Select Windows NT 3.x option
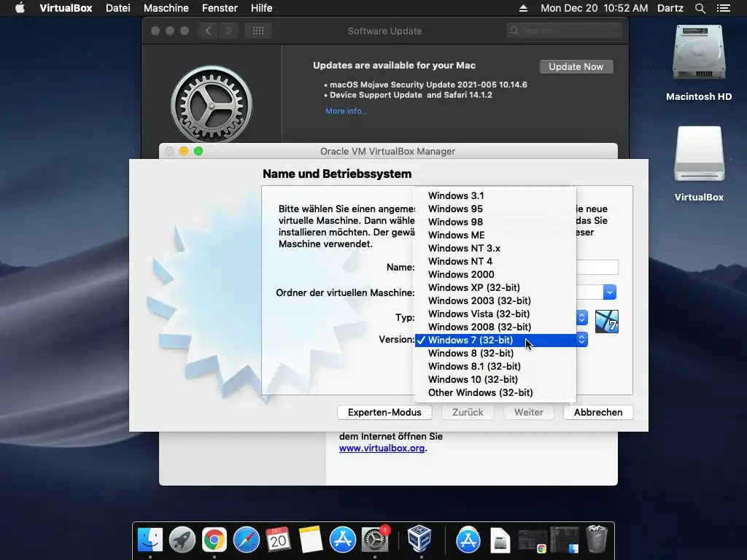Image resolution: width=747 pixels, height=560 pixels. (495, 248)
